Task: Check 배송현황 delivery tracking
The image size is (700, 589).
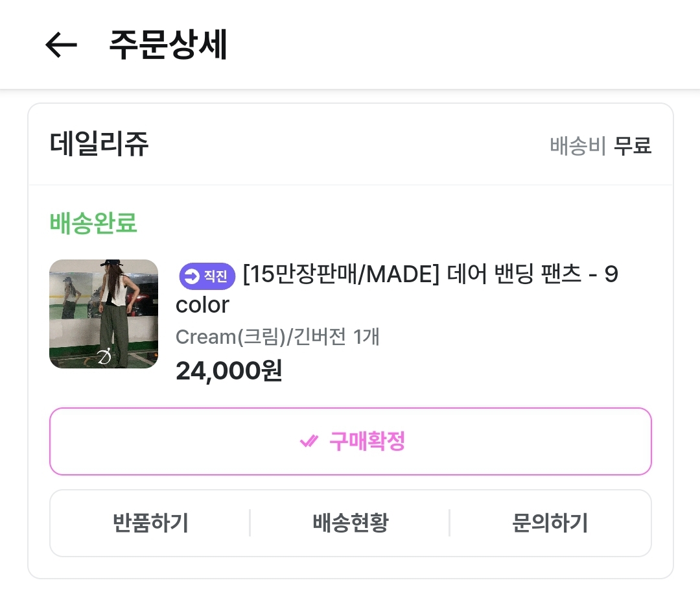Action: (x=350, y=523)
